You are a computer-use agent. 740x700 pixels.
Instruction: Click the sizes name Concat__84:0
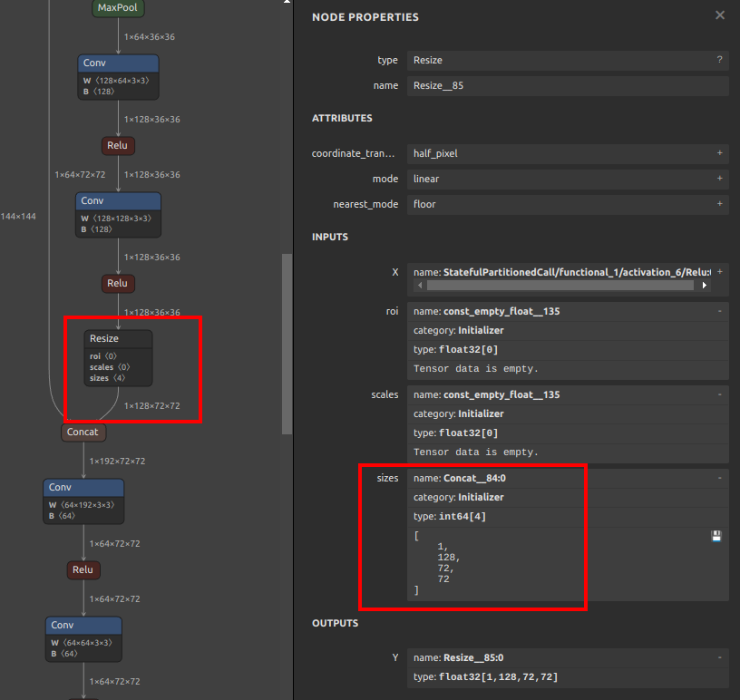[474, 478]
